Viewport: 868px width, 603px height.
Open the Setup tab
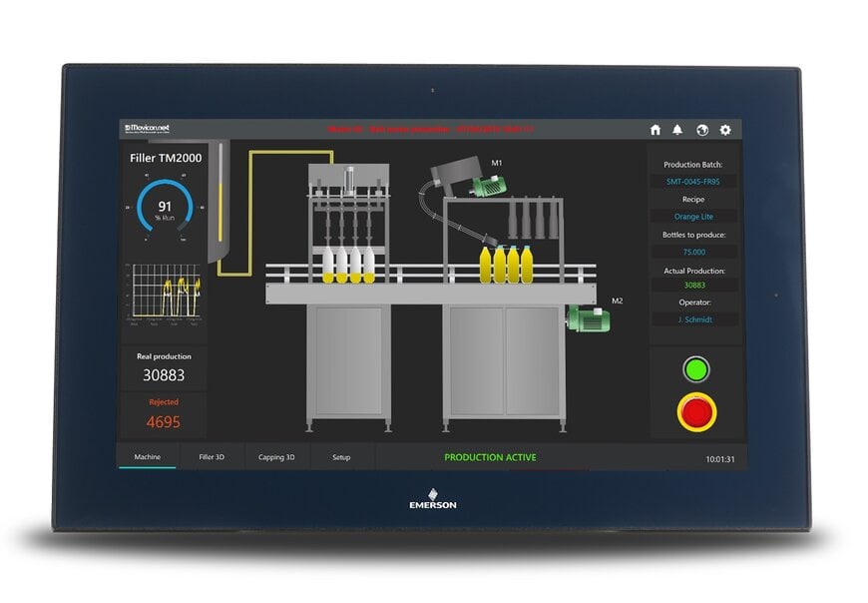[341, 457]
